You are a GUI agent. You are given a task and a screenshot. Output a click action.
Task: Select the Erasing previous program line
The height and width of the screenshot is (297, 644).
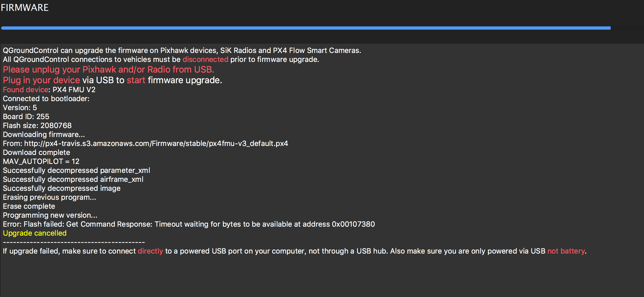pos(49,197)
